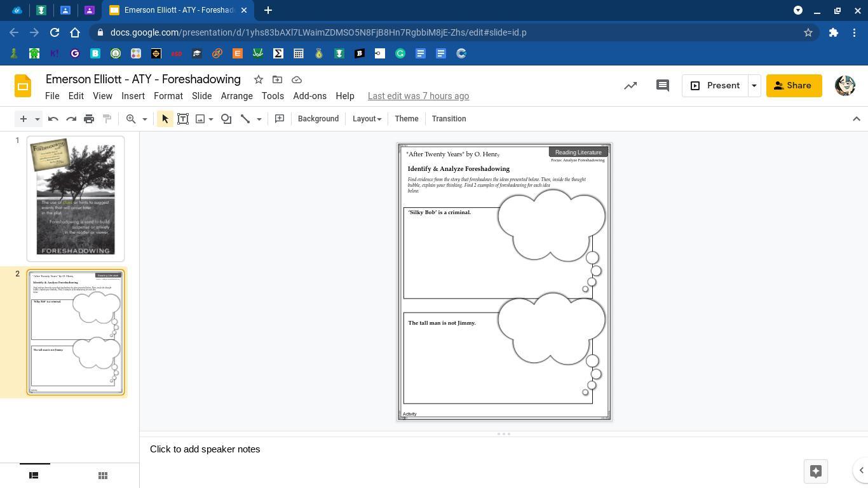This screenshot has width=868, height=488.
Task: Switch to grid view
Action: point(103,475)
